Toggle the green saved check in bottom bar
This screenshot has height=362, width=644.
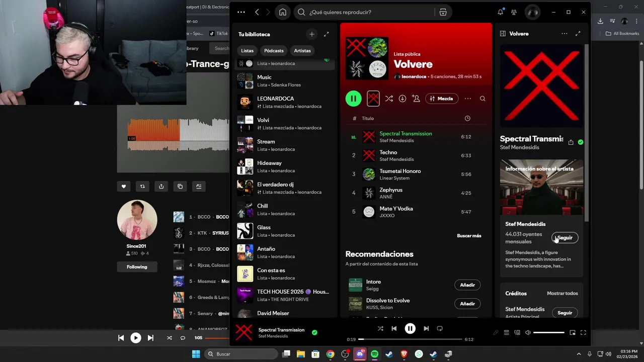314,332
